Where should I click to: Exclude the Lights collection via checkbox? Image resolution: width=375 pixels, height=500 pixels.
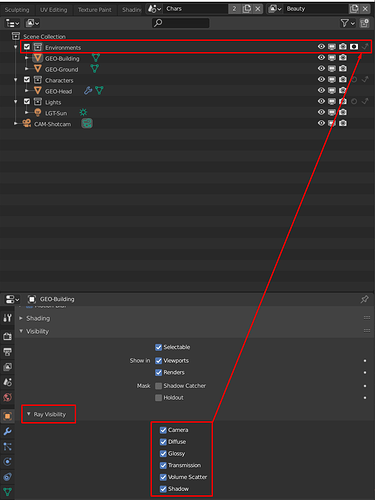pyautogui.click(x=27, y=101)
